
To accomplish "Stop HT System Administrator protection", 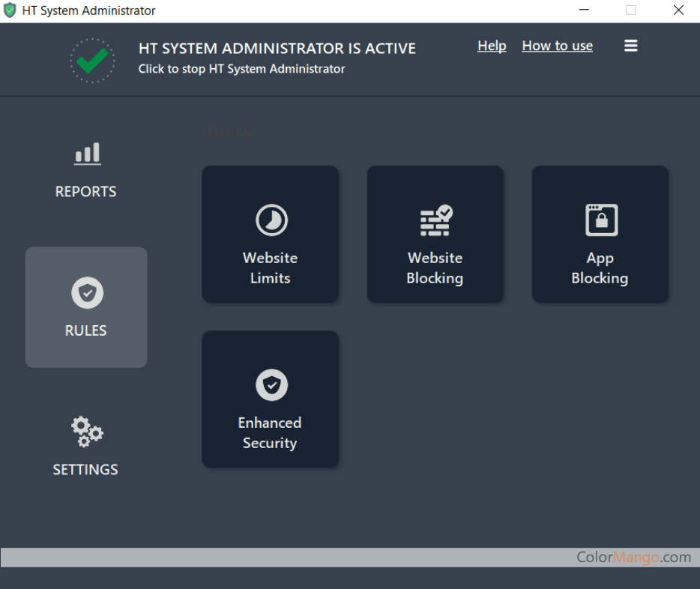I will click(241, 68).
